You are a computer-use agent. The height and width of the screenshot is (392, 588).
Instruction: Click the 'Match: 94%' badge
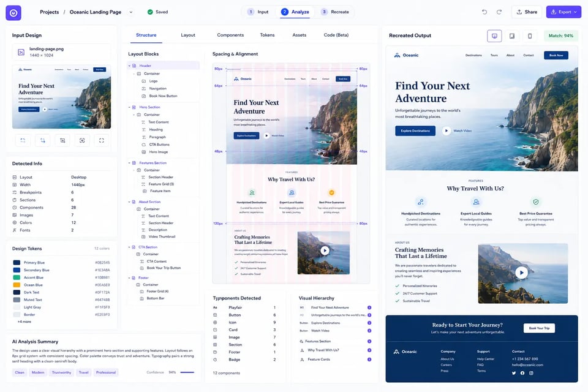pos(560,36)
